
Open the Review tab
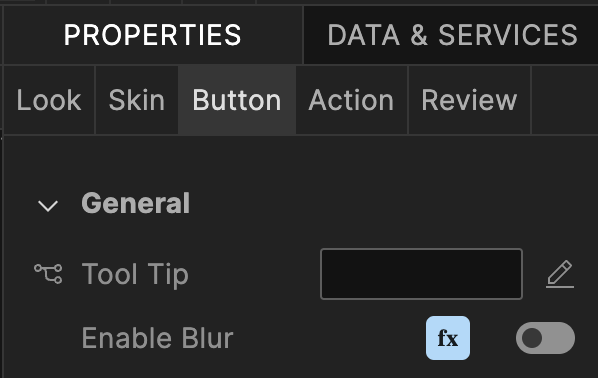469,100
